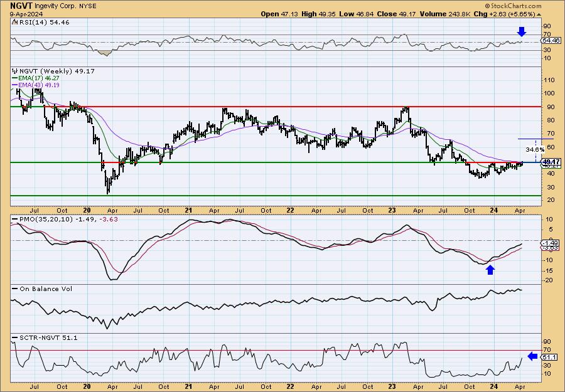
Task: Click the PMO(35,20,10) legend text
Action: 46,220
